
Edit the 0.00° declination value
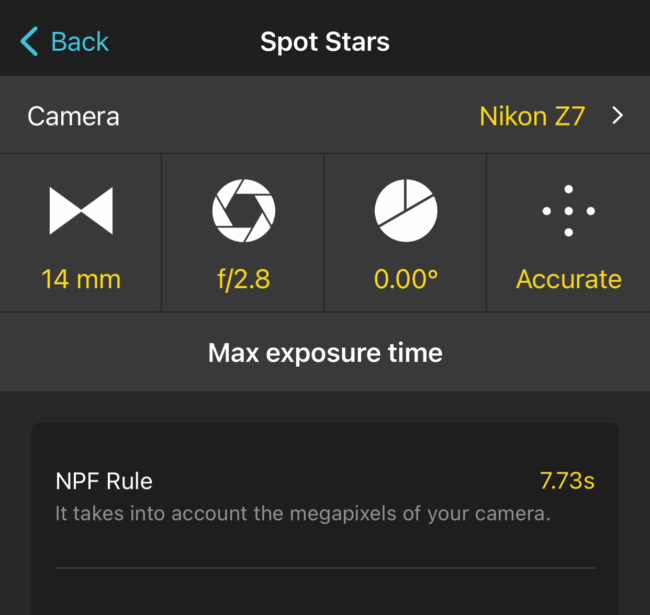pos(405,279)
